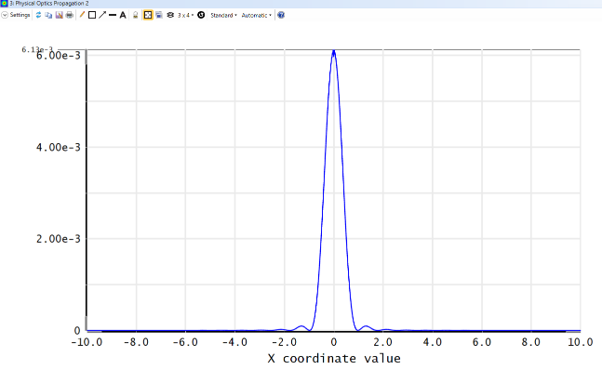602x370 pixels.
Task: Click the 10.0 x-axis label
Action: (x=580, y=342)
